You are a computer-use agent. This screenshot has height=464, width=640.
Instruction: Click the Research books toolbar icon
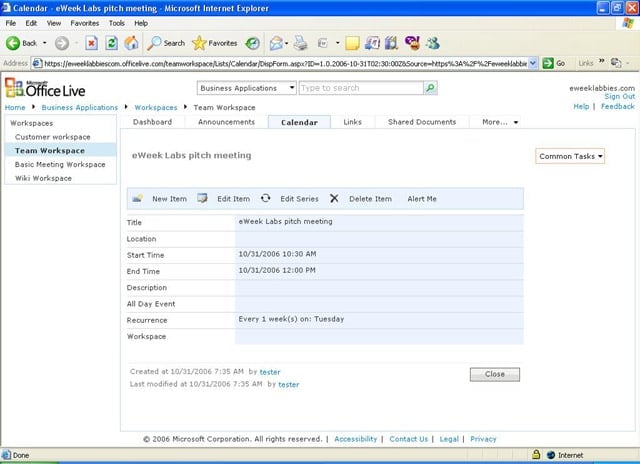[x=391, y=43]
